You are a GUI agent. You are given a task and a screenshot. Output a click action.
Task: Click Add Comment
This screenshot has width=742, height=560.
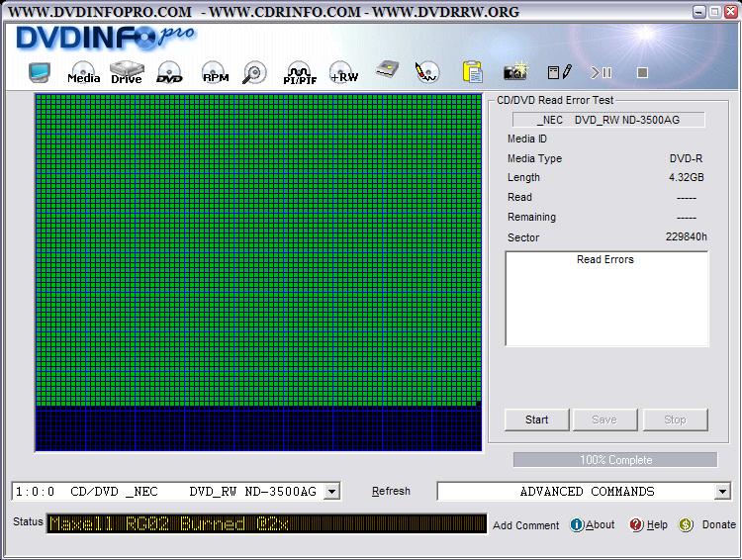click(525, 525)
